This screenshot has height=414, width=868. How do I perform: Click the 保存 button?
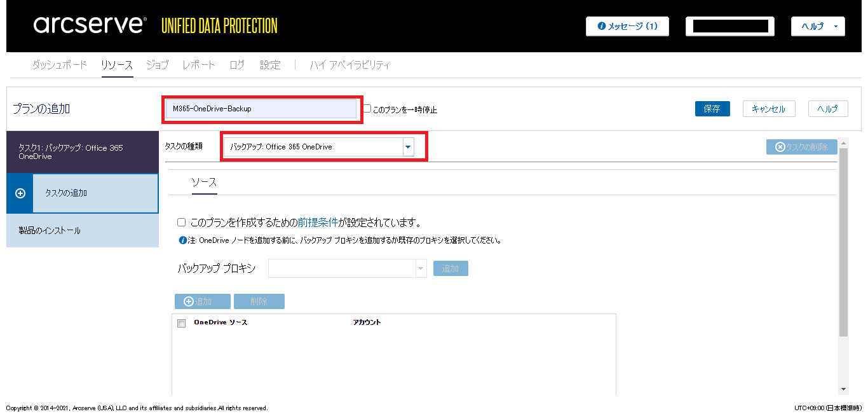pyautogui.click(x=712, y=109)
